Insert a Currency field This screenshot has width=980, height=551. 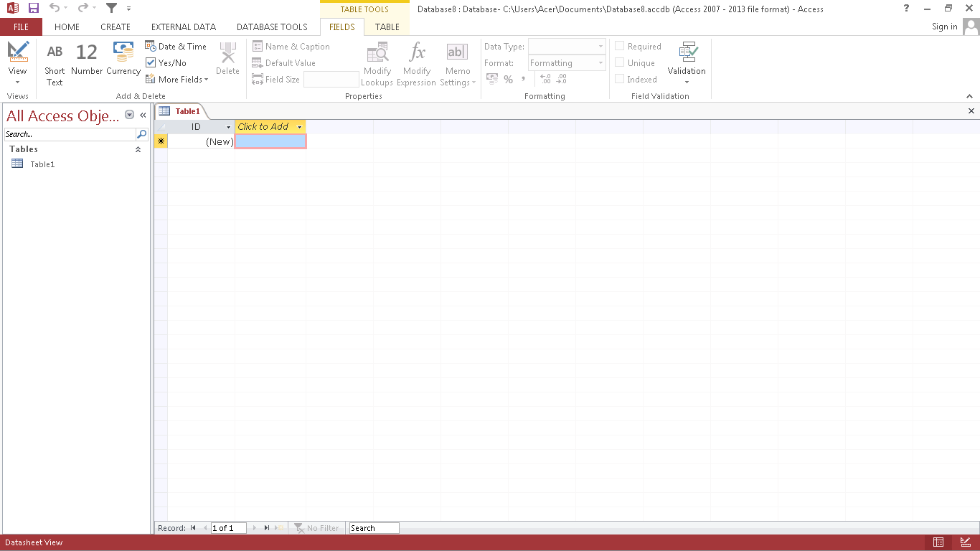coord(123,61)
